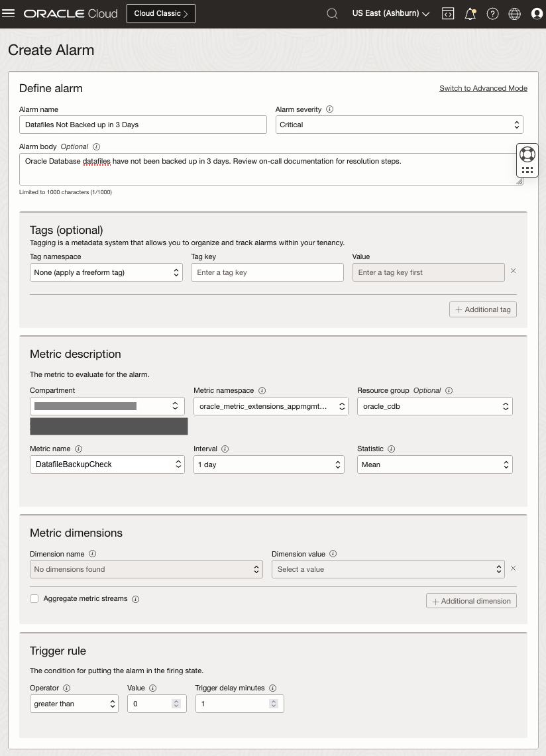The image size is (546, 756).
Task: Open the Cloud Shell developer tools icon
Action: [448, 13]
